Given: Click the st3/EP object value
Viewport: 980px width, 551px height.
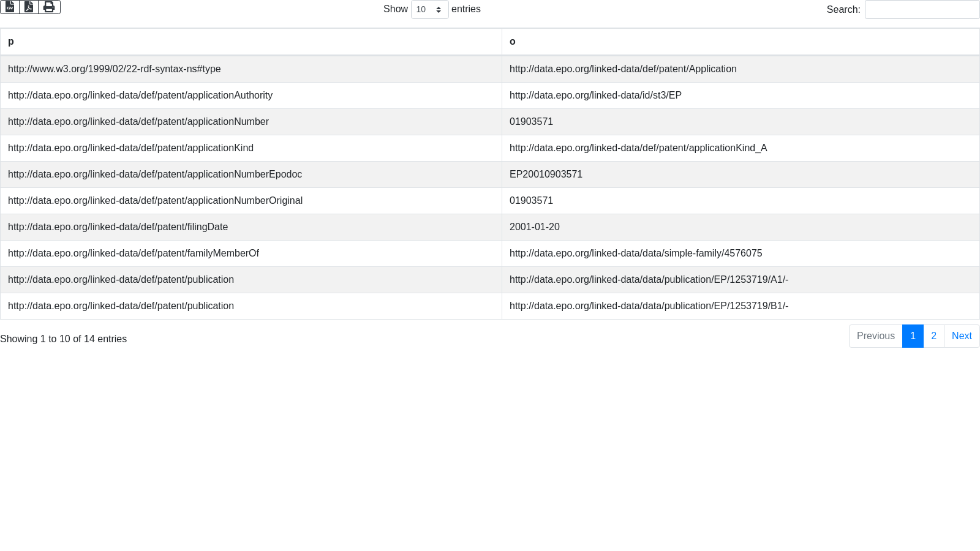Looking at the screenshot, I should click(x=595, y=96).
